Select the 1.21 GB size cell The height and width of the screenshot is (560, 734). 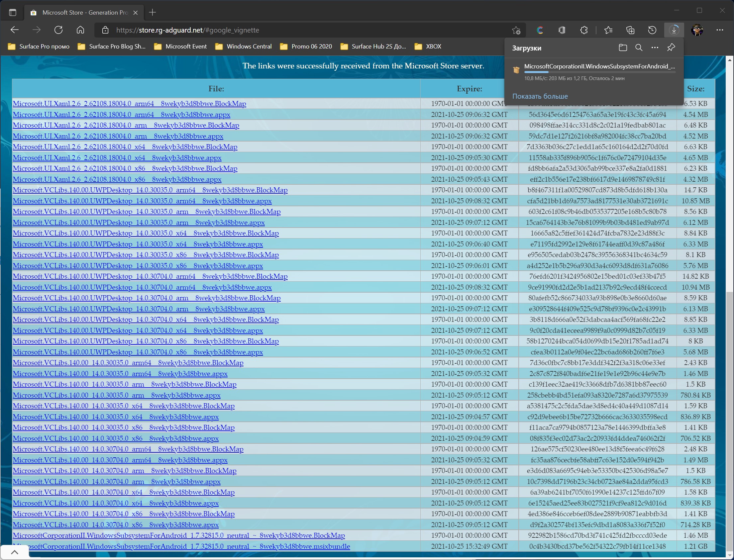(696, 546)
